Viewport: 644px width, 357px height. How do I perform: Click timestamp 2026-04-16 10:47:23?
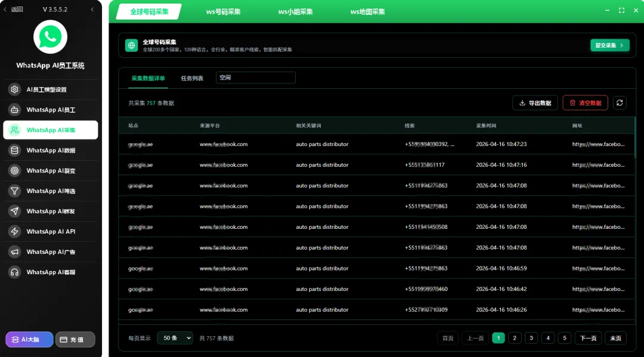pyautogui.click(x=501, y=144)
